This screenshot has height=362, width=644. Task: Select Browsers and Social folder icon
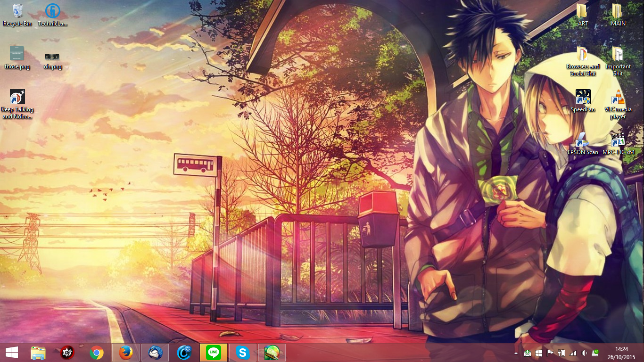tap(583, 61)
